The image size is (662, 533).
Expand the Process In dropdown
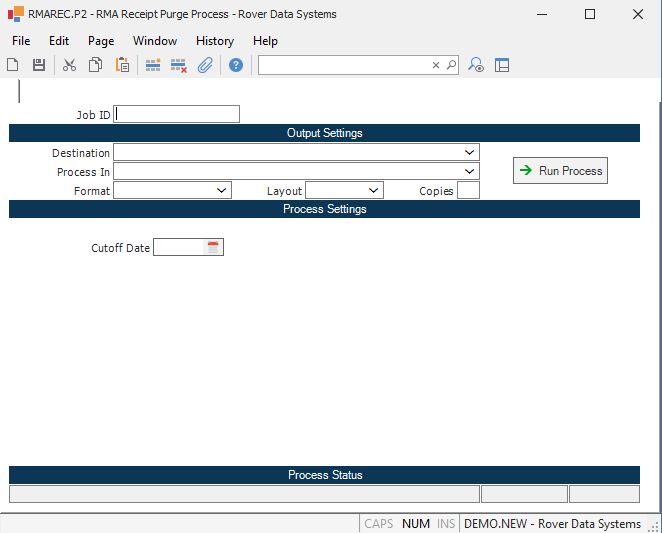470,172
